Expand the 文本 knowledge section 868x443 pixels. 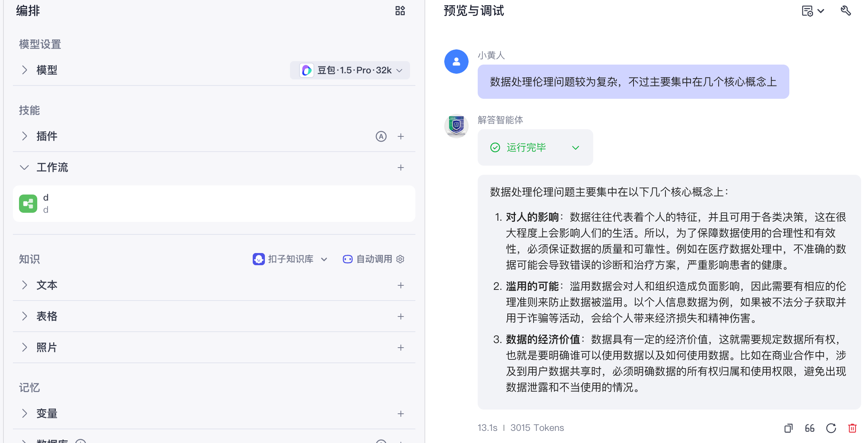coord(24,285)
